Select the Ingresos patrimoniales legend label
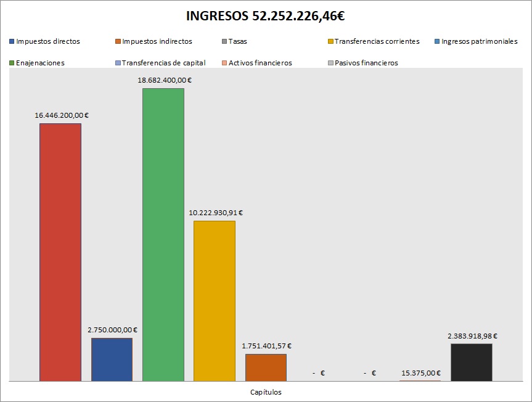The width and height of the screenshot is (532, 402). click(x=480, y=42)
